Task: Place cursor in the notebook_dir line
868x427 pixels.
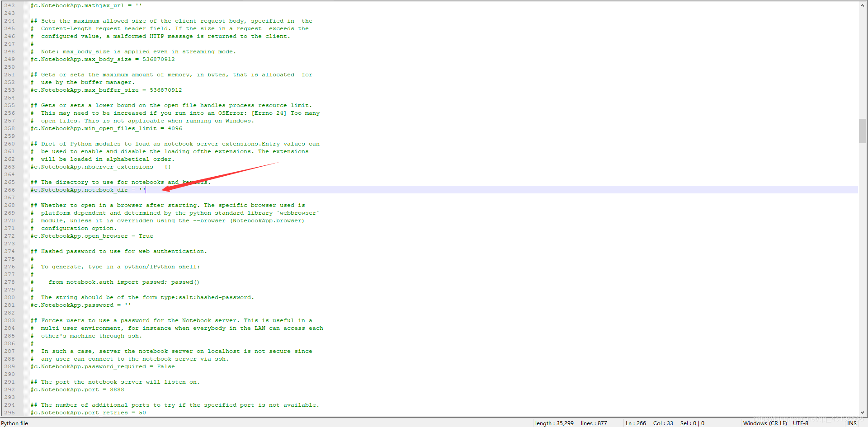Action: 88,190
